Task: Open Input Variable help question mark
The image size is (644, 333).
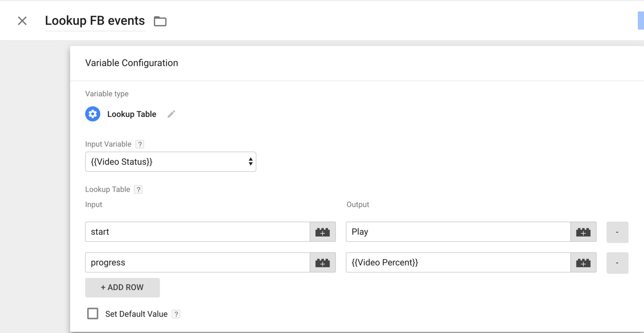Action: click(x=140, y=145)
